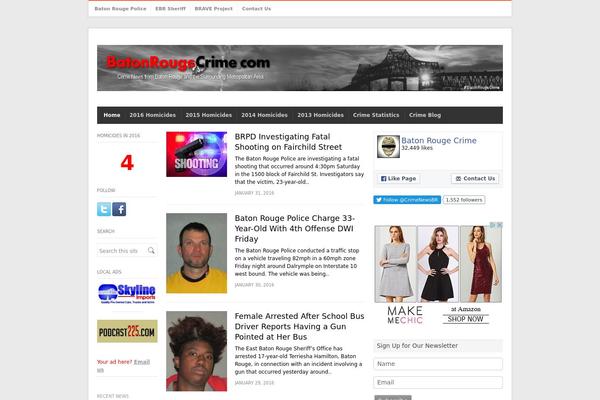
Task: Click the red sequin dress image in ad
Action: [481, 264]
